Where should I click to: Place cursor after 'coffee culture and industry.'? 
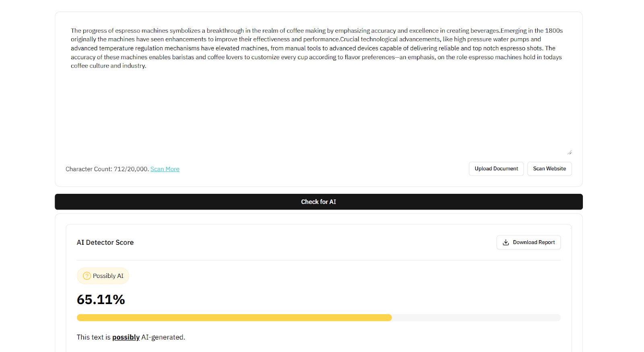(147, 66)
